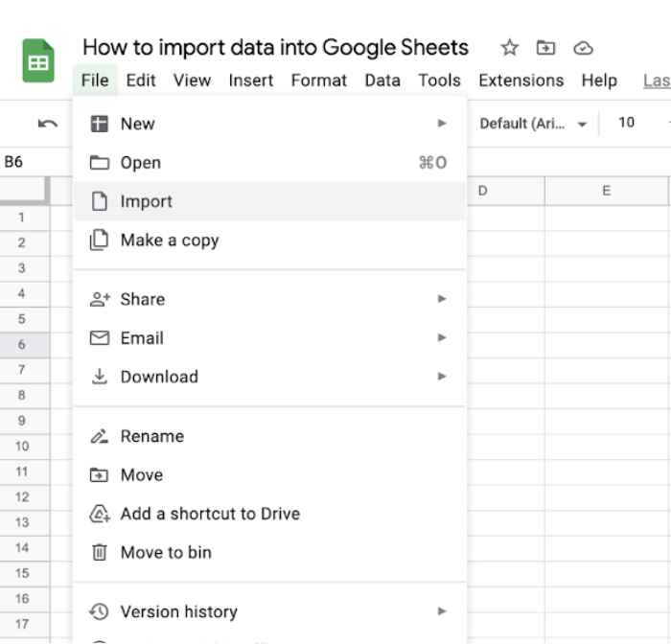671x644 pixels.
Task: Click the Google Sheets home logo
Action: coord(38,60)
